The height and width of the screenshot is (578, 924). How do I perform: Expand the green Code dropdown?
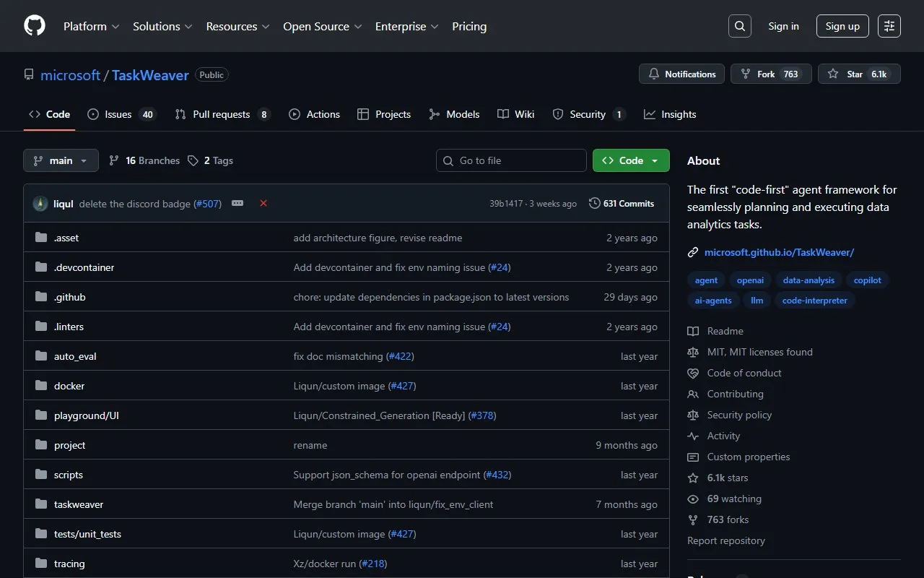[630, 160]
